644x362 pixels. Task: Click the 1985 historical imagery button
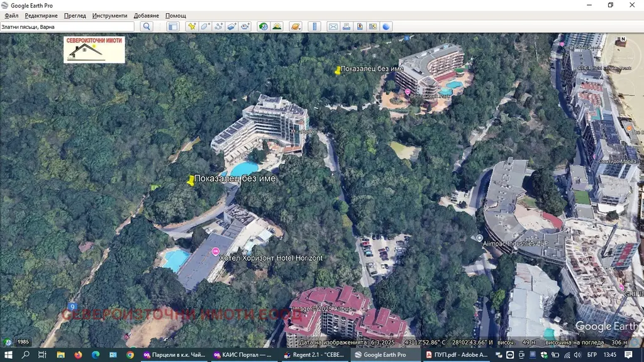click(x=23, y=342)
